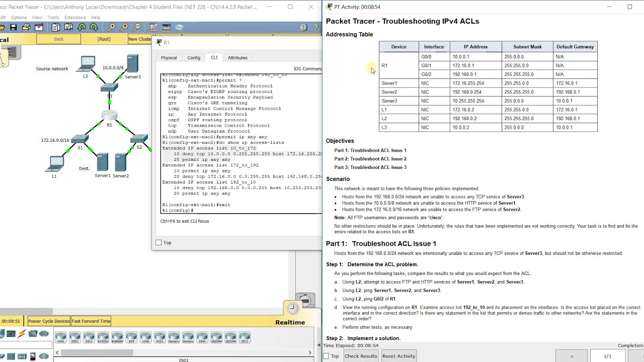This screenshot has height=362, width=644.
Task: Select switch S2 in the topology
Action: pos(139,139)
